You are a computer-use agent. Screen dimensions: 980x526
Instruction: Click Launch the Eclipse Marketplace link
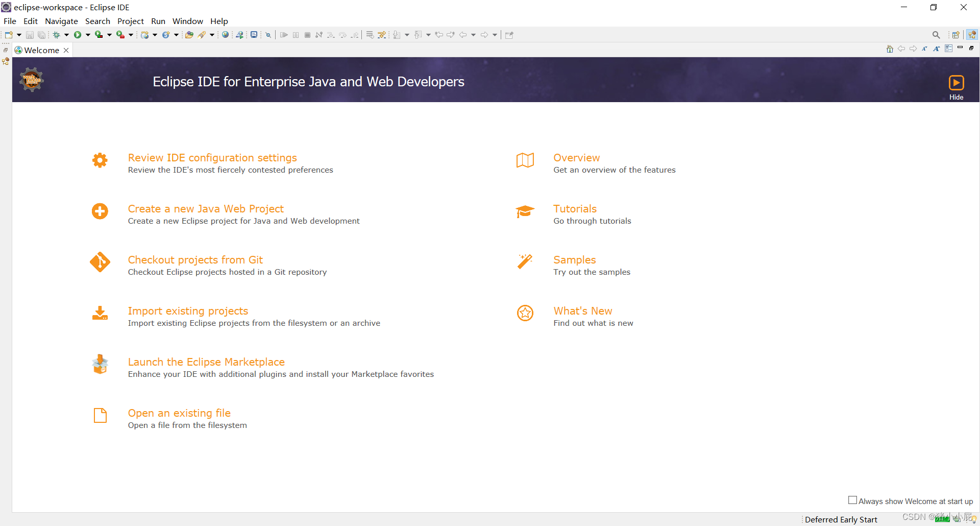(206, 362)
